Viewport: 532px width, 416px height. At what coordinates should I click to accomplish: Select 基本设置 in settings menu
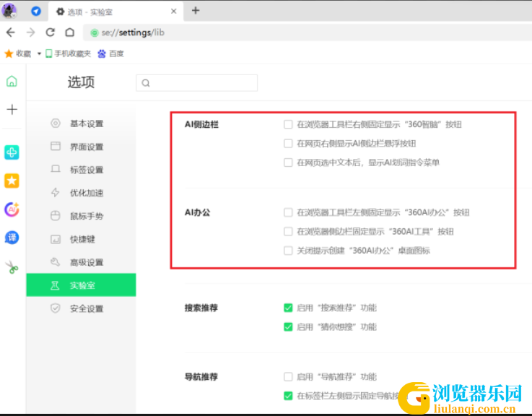tap(81, 123)
